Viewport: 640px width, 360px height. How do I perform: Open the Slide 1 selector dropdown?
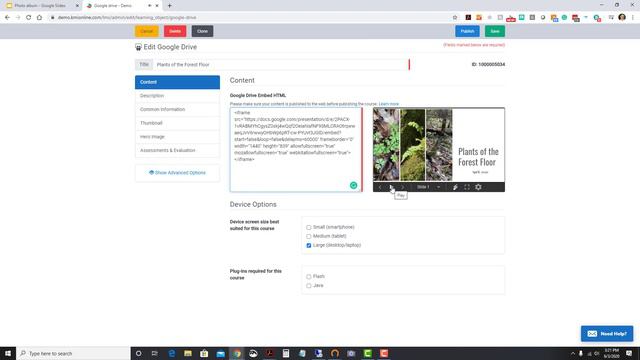pos(428,187)
